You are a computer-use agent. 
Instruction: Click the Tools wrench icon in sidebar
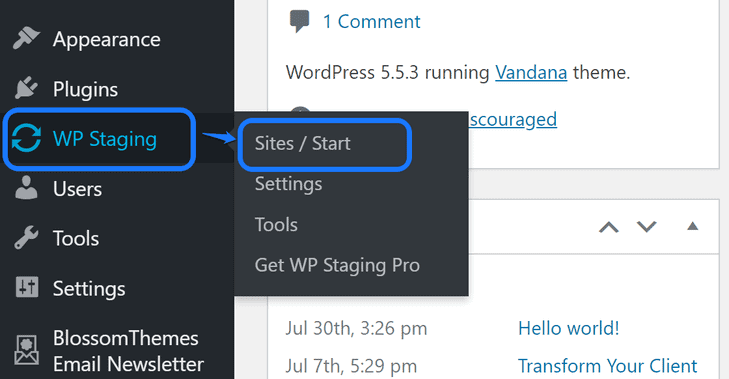(x=26, y=238)
